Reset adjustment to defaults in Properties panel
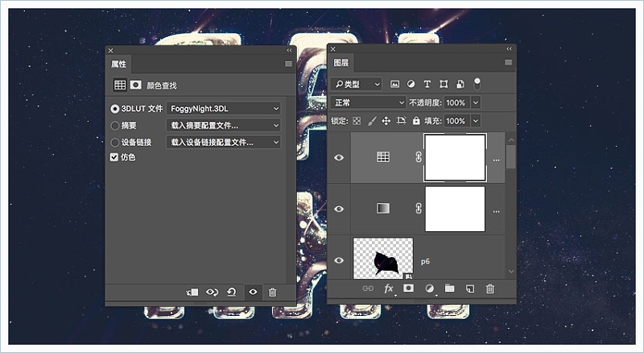 tap(232, 292)
